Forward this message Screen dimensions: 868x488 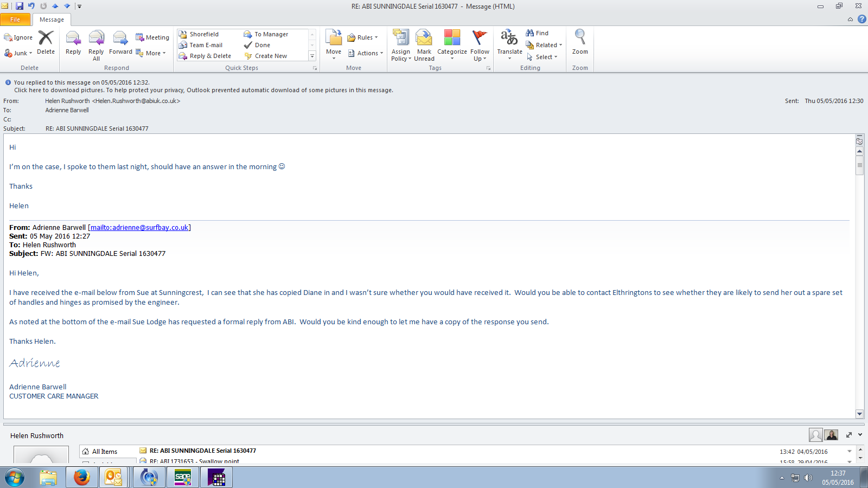click(120, 43)
